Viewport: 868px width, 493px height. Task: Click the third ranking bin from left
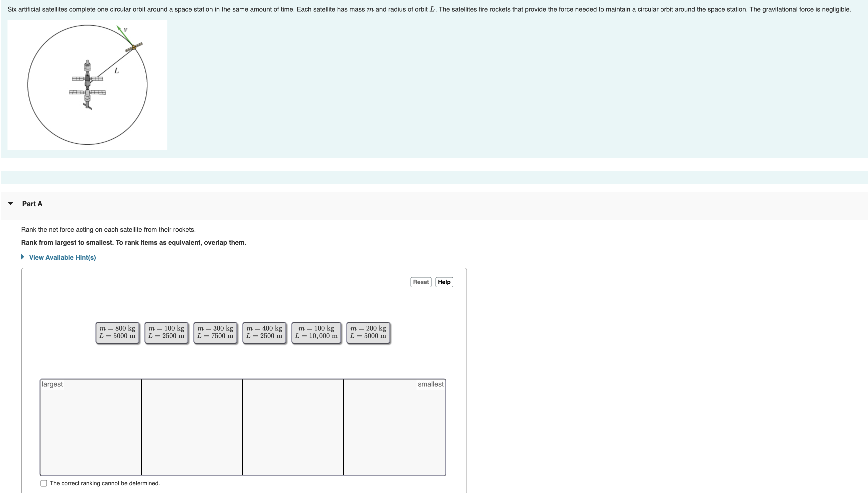(x=293, y=427)
